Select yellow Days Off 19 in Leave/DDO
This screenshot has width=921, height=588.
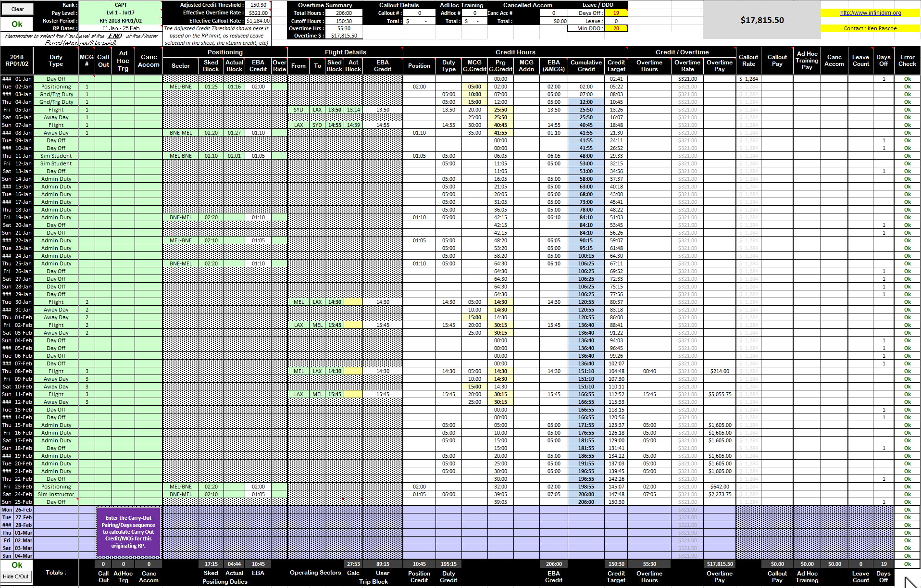pos(616,13)
